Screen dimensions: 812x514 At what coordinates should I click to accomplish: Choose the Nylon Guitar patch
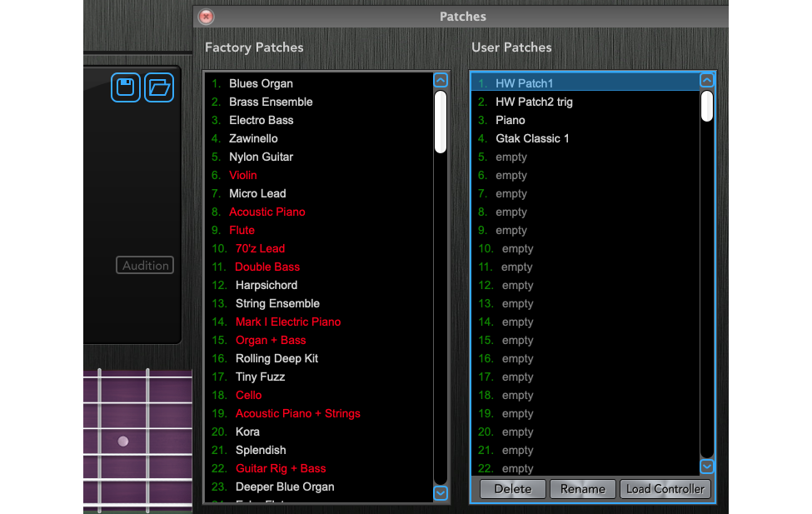click(x=261, y=157)
